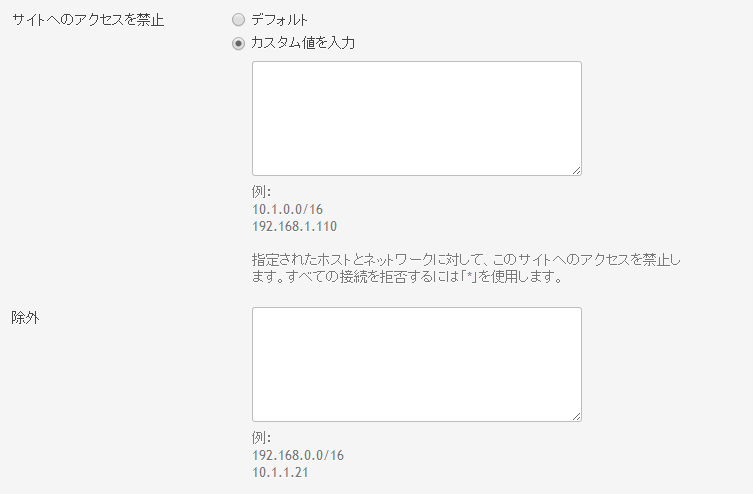Select the カスタム値を入力 radio button
Image resolution: width=753 pixels, height=494 pixels.
[x=238, y=43]
